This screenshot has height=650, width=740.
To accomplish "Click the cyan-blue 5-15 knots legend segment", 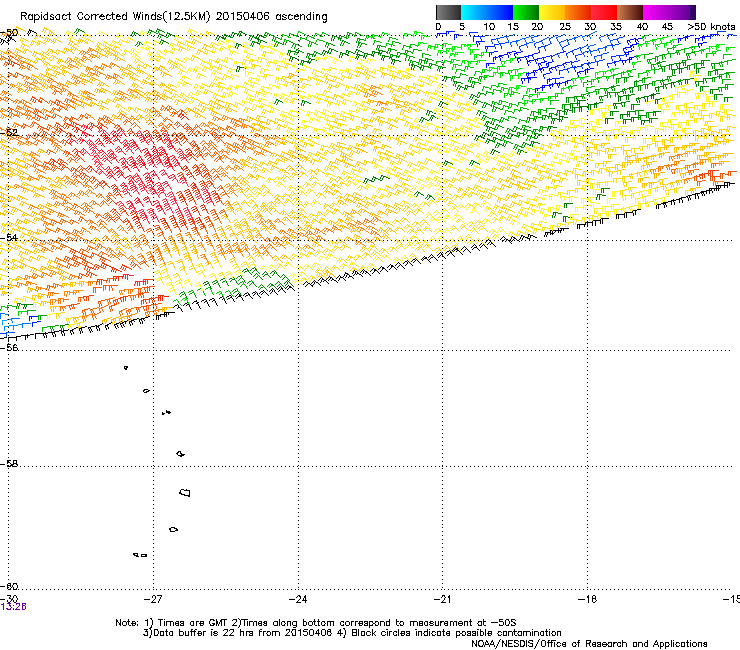I will pos(487,12).
